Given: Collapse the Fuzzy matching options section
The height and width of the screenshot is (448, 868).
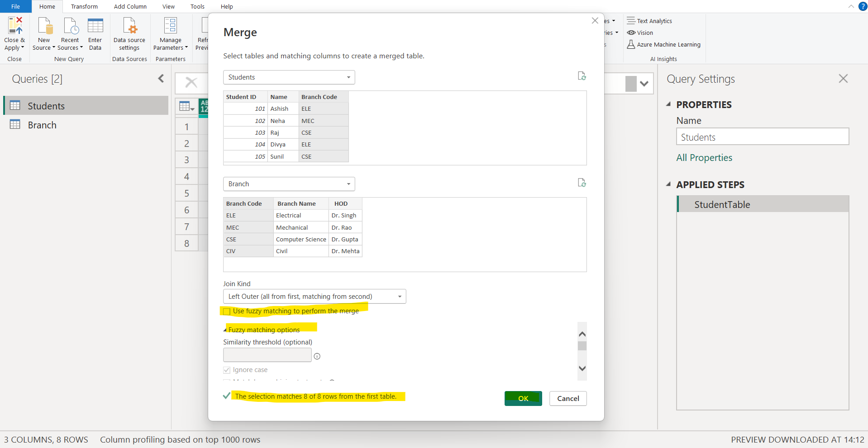Looking at the screenshot, I should 225,330.
